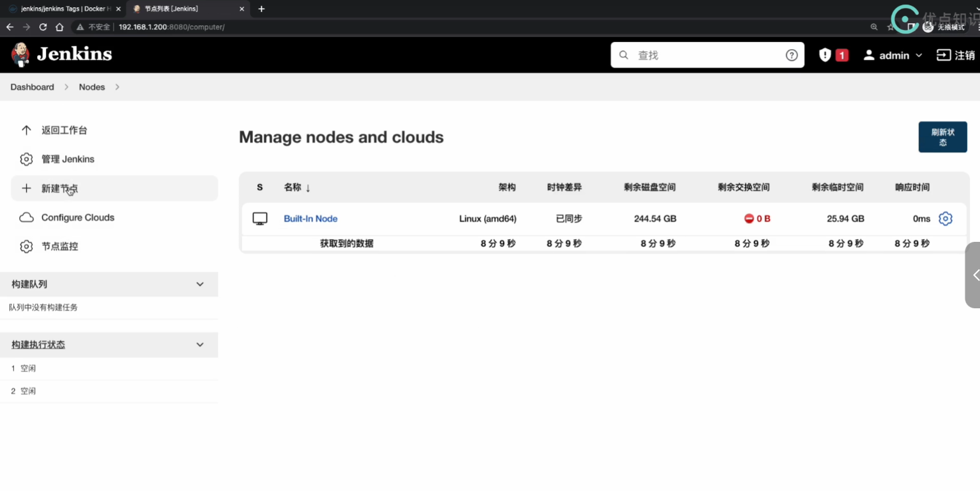
Task: Click the 获取到的数据 row label
Action: point(346,244)
